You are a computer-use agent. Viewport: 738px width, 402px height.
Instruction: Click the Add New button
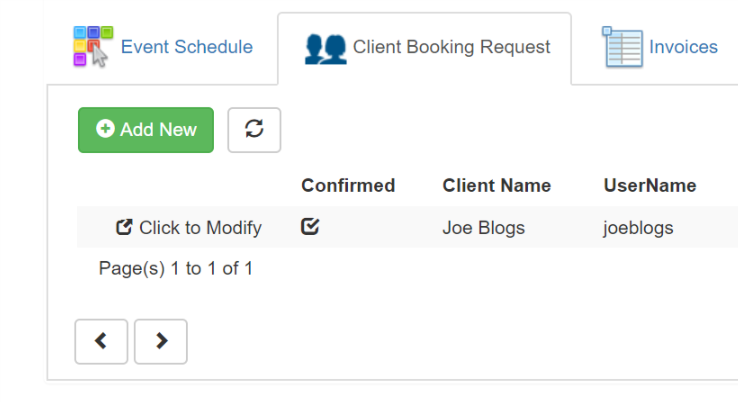coord(146,130)
